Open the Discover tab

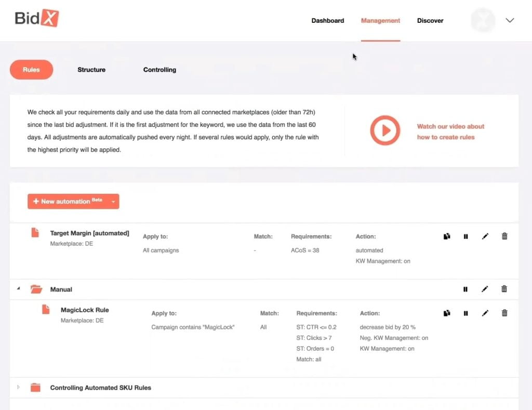[430, 21]
